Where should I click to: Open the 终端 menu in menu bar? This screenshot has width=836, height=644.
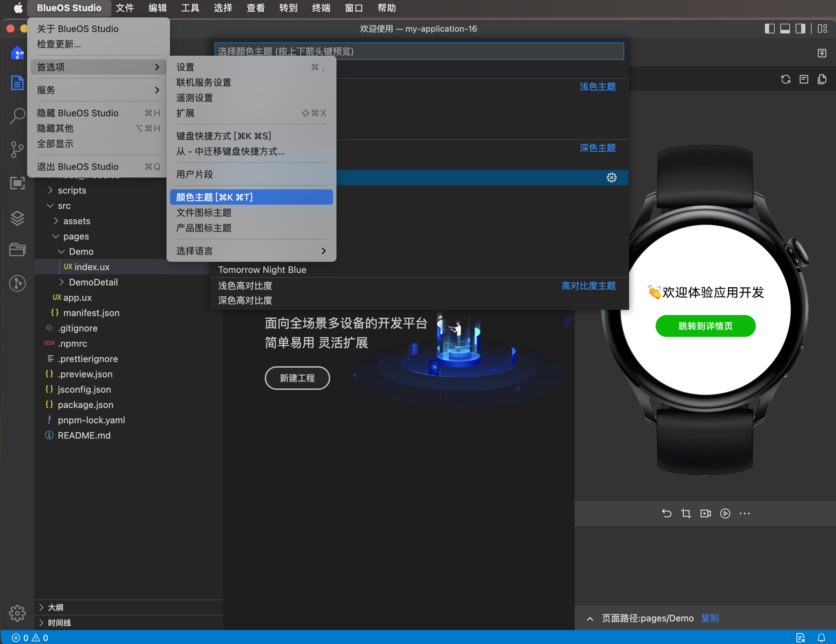[321, 8]
